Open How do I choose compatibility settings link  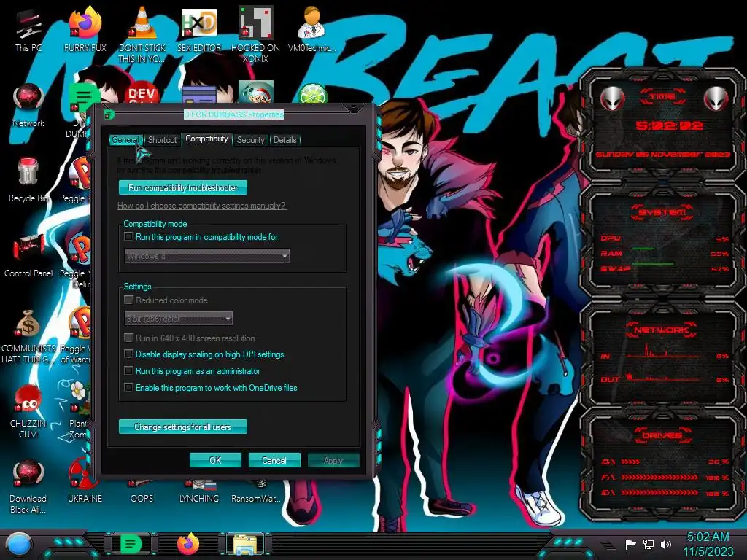pos(201,206)
